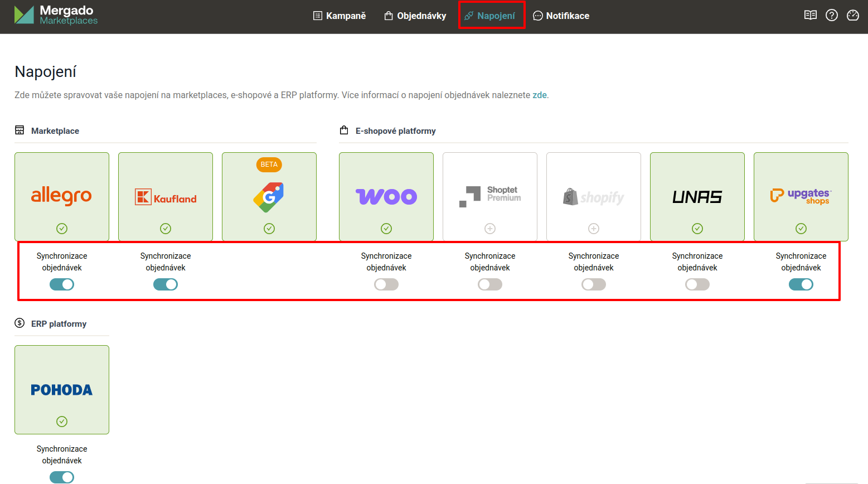Click the Allegro connected checkmark icon
The height and width of the screenshot is (484, 868).
[62, 229]
